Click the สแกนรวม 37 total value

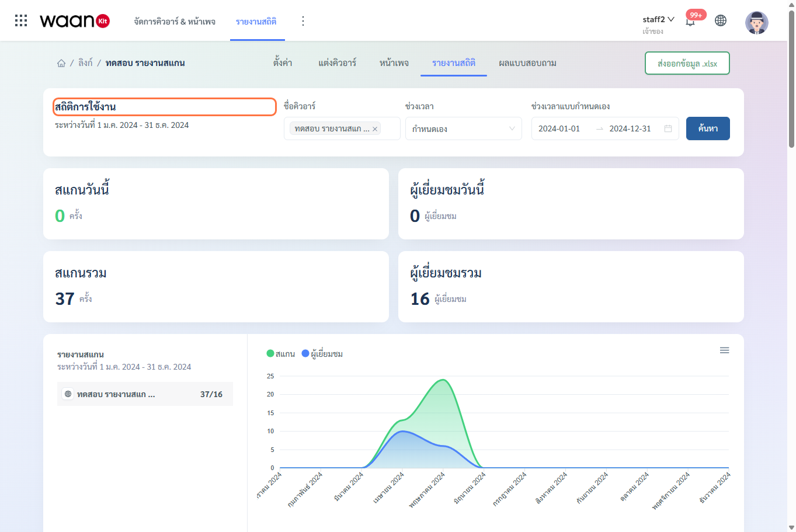pos(65,299)
